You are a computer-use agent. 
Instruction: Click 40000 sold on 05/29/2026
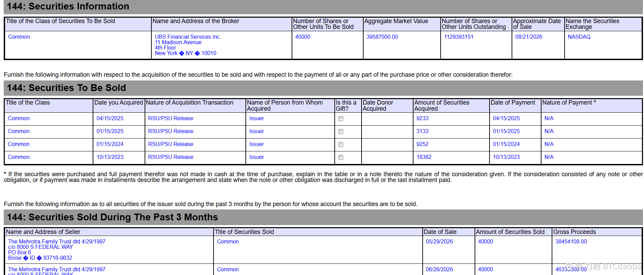click(485, 241)
